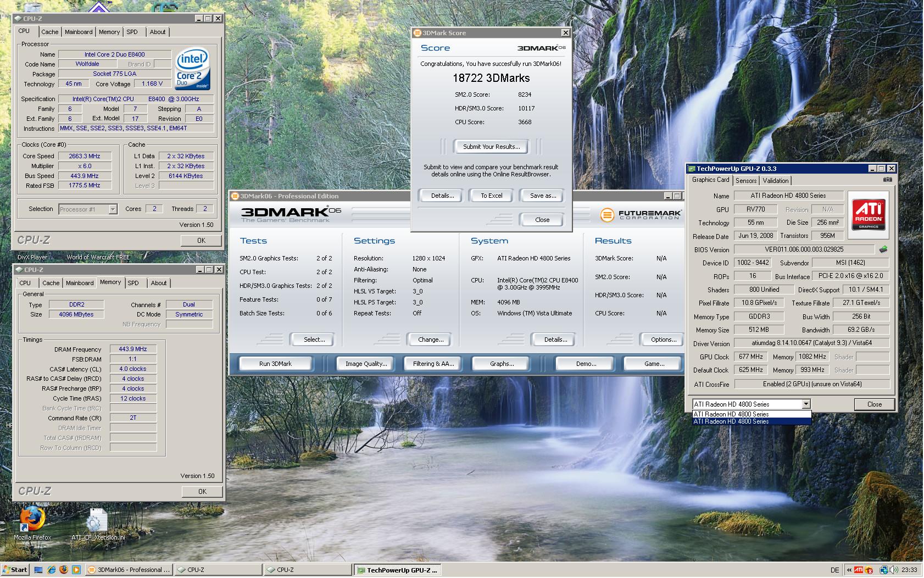
Task: Switch to second CPU-Z taskbar button
Action: [308, 570]
